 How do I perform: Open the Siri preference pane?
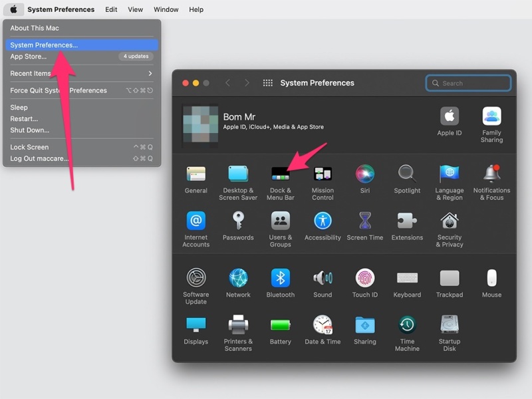coord(365,174)
